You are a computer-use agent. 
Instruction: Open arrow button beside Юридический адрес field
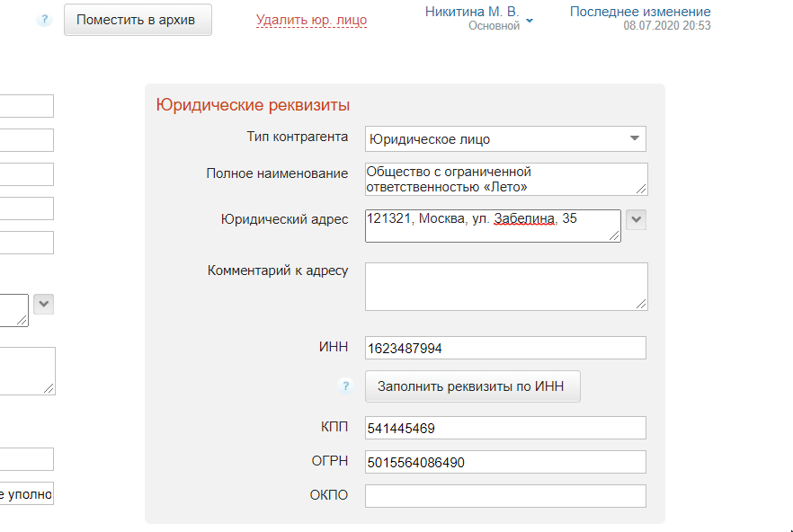point(636,220)
